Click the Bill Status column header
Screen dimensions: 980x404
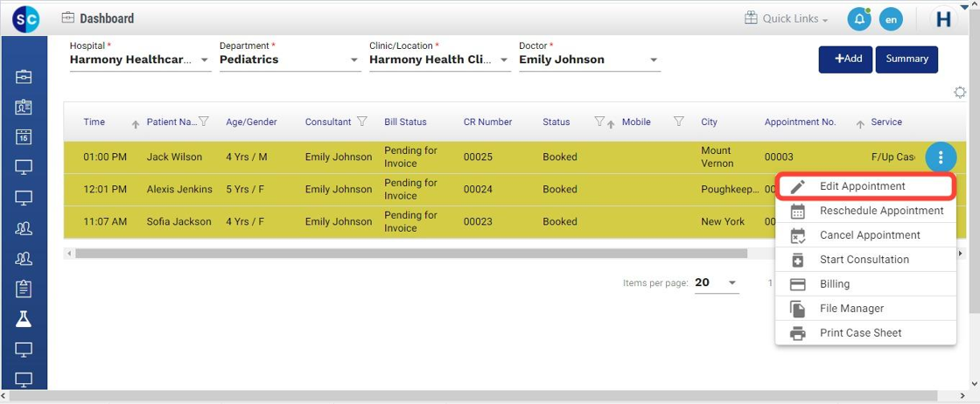tap(405, 122)
